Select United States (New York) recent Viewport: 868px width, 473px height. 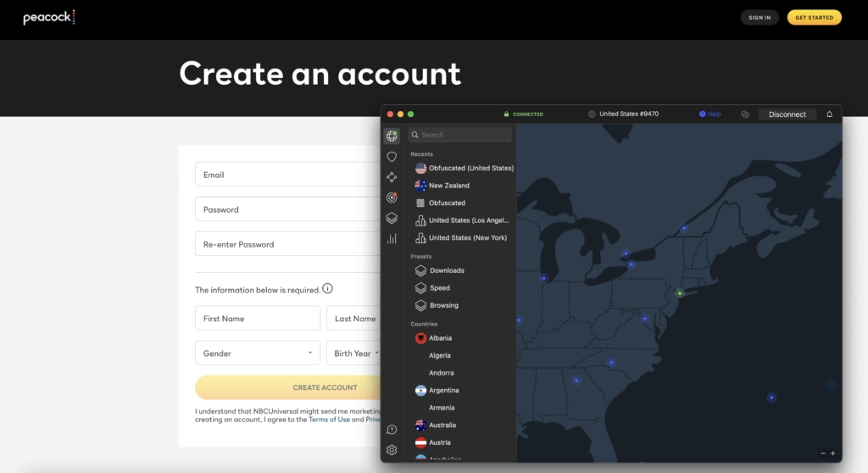tap(460, 237)
